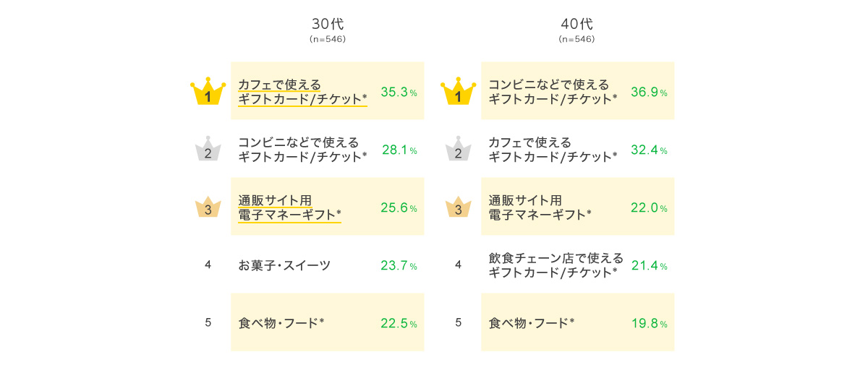This screenshot has width=868, height=373.
Task: Click the gold rank 1 crown under 40代
Action: click(458, 93)
